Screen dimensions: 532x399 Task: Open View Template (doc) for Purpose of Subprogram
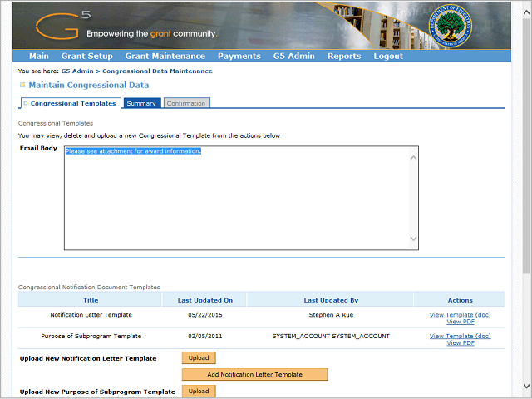point(460,336)
